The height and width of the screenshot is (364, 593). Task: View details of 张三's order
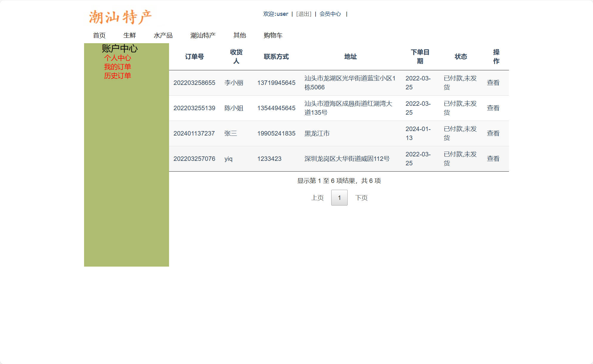(x=493, y=133)
